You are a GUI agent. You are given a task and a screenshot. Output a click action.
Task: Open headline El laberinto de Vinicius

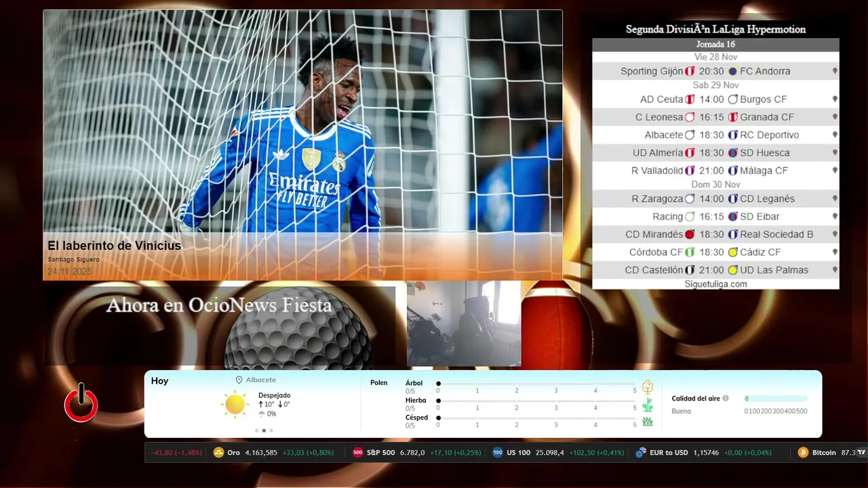tap(114, 245)
